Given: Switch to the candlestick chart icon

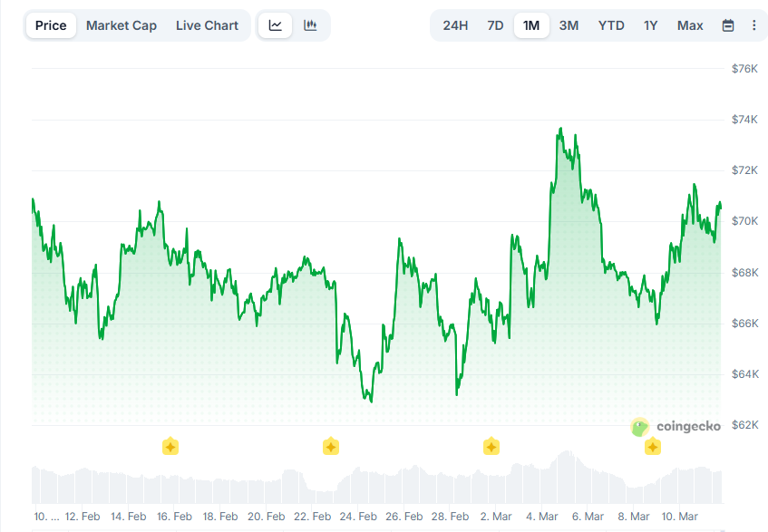Looking at the screenshot, I should [x=310, y=25].
